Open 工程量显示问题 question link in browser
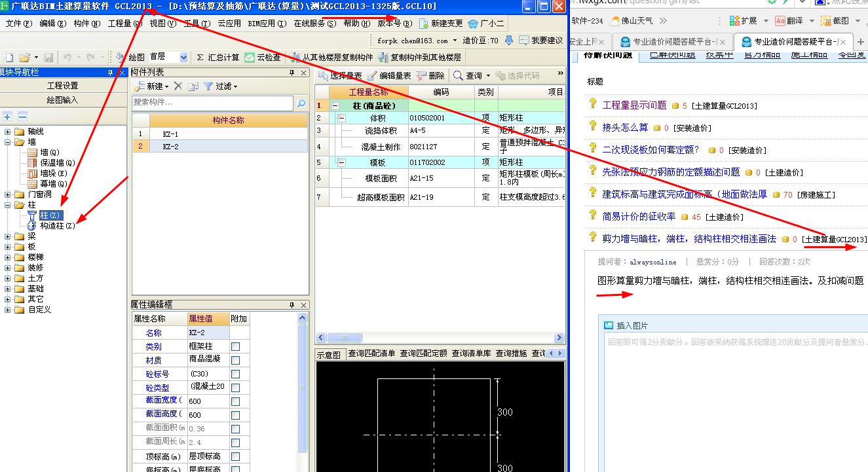Image resolution: width=868 pixels, height=472 pixels. (x=634, y=105)
